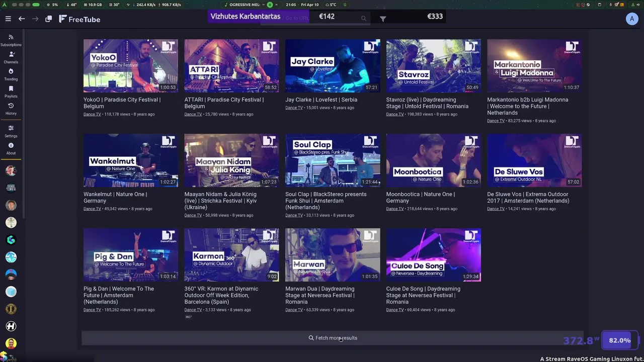Open About in the sidebar
This screenshot has width=644, height=362.
click(x=11, y=148)
